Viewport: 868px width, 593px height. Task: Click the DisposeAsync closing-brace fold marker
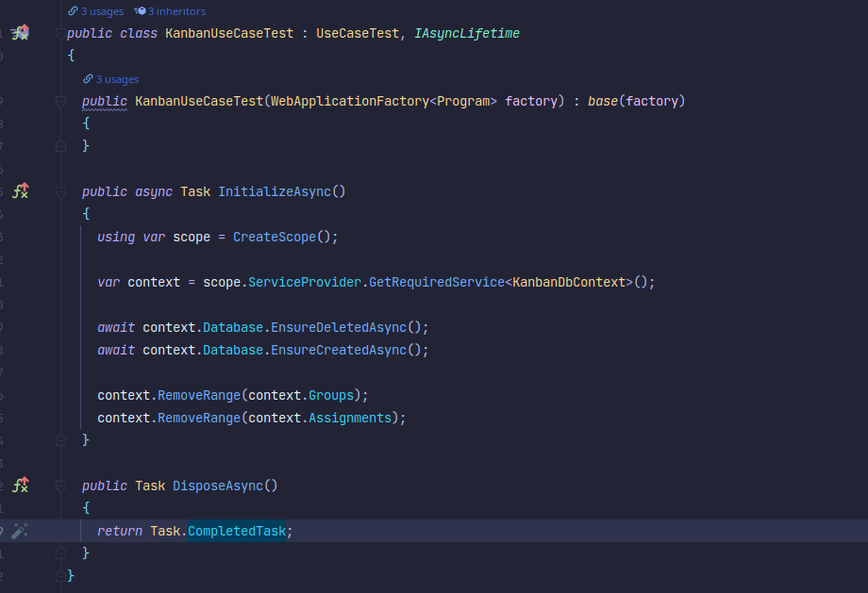[x=60, y=553]
